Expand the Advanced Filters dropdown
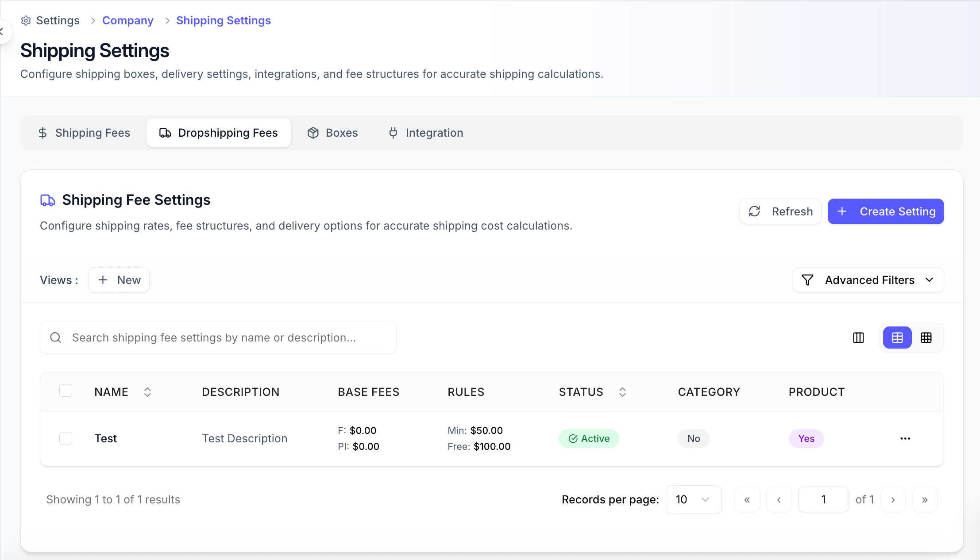980x560 pixels. 868,280
